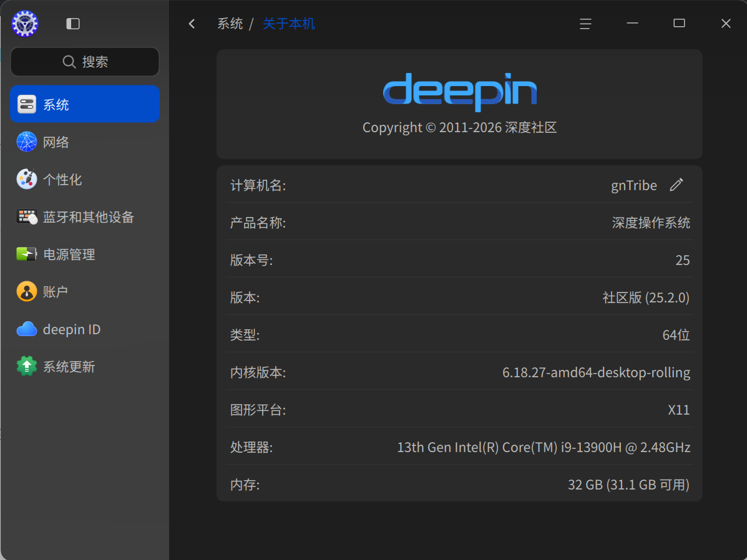747x560 pixels.
Task: Click the 账户 user avatar icon
Action: (x=27, y=291)
